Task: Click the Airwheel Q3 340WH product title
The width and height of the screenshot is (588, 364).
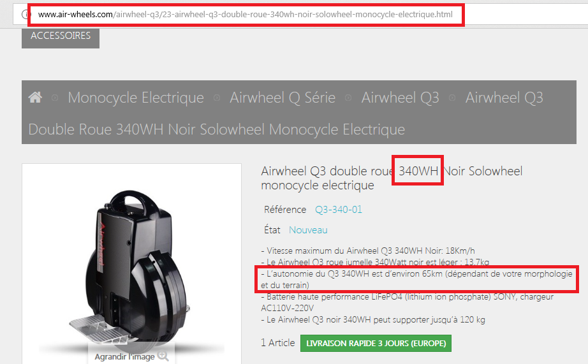Action: [x=392, y=178]
